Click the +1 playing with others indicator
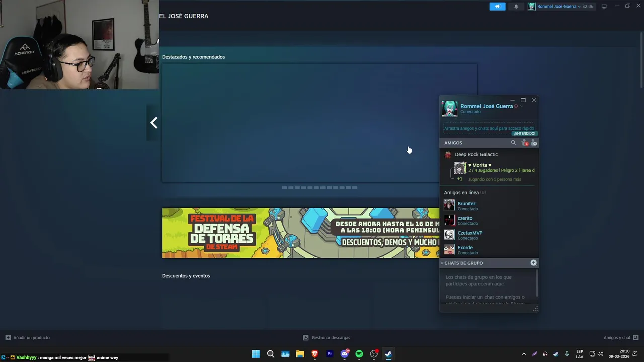 tap(459, 179)
